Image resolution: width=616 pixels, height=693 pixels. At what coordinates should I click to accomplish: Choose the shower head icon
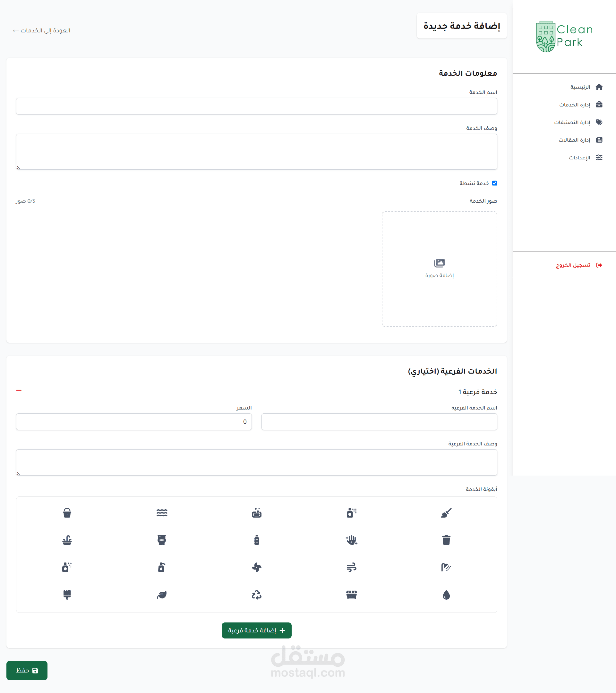pyautogui.click(x=446, y=567)
